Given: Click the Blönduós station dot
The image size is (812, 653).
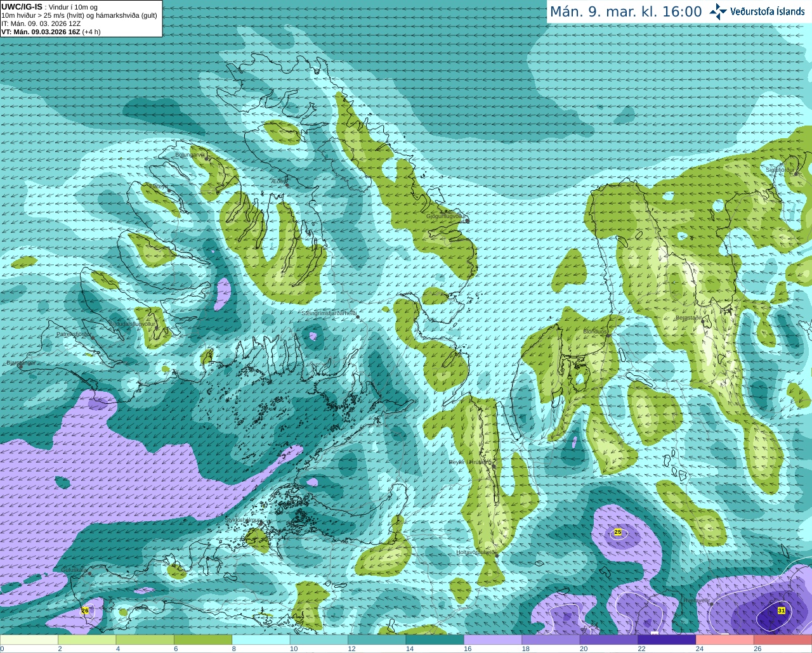Looking at the screenshot, I should 608,335.
